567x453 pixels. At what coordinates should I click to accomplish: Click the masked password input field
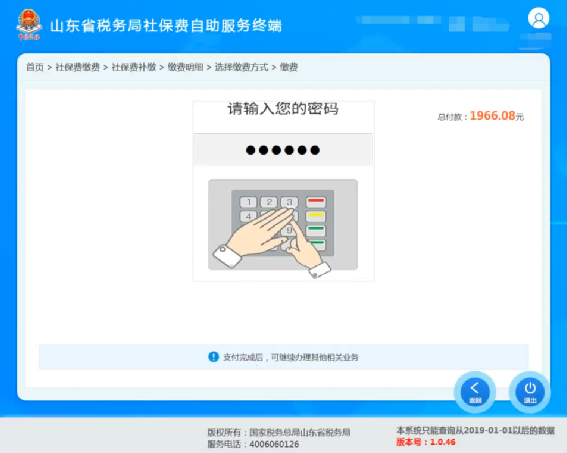point(283,150)
